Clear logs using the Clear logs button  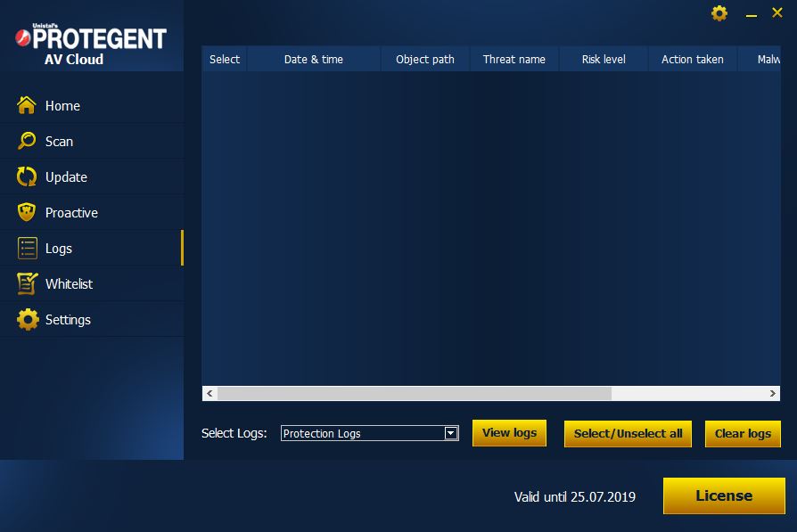pyautogui.click(x=743, y=433)
